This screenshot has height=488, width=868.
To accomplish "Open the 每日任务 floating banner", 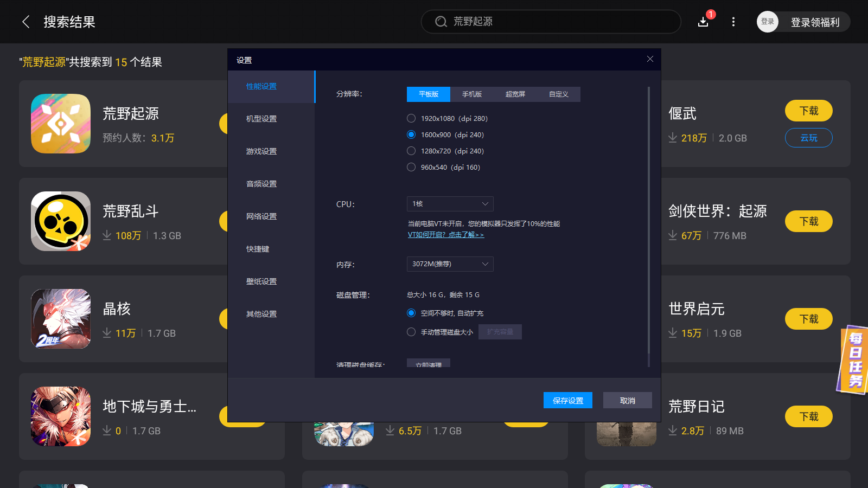I will (854, 360).
